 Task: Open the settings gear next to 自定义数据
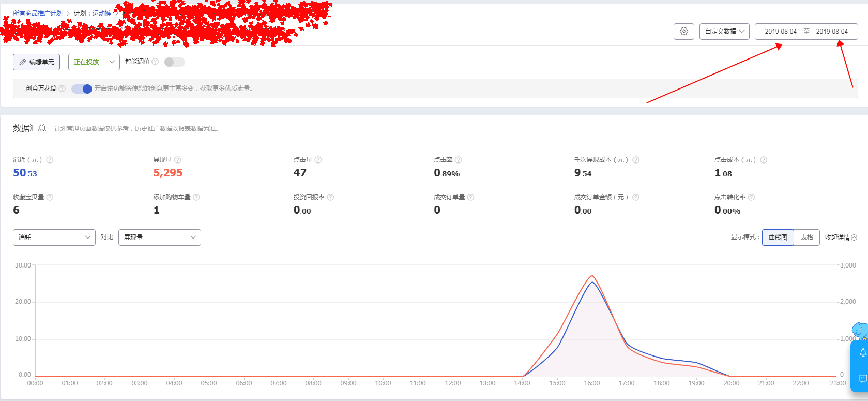683,32
